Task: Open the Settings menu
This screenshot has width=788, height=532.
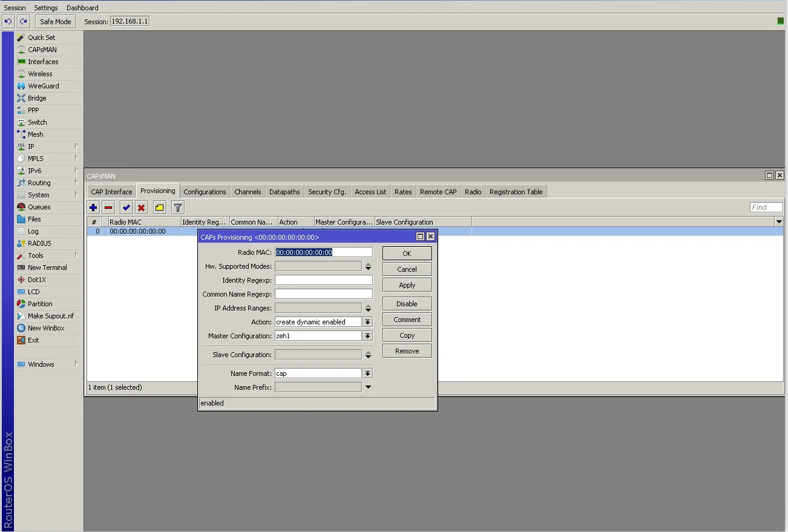Action: 46,8
